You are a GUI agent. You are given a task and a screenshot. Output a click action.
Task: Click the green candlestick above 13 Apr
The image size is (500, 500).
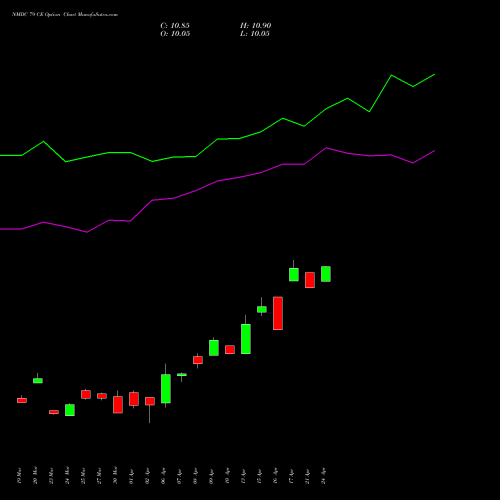click(x=246, y=339)
